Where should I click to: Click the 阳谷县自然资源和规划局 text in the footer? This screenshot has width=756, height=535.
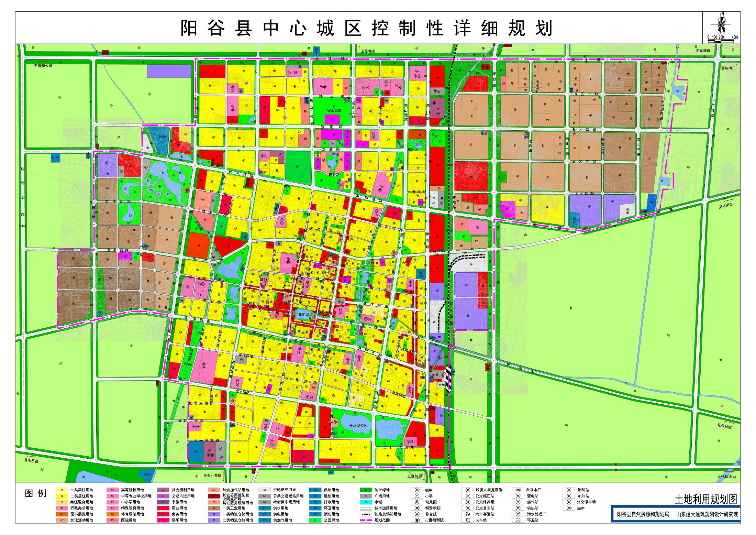(x=643, y=514)
